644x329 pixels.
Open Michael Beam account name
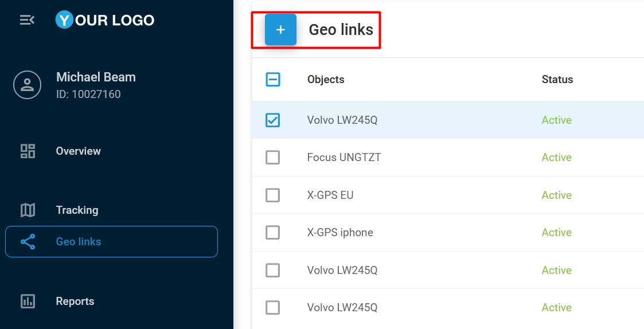coord(96,77)
